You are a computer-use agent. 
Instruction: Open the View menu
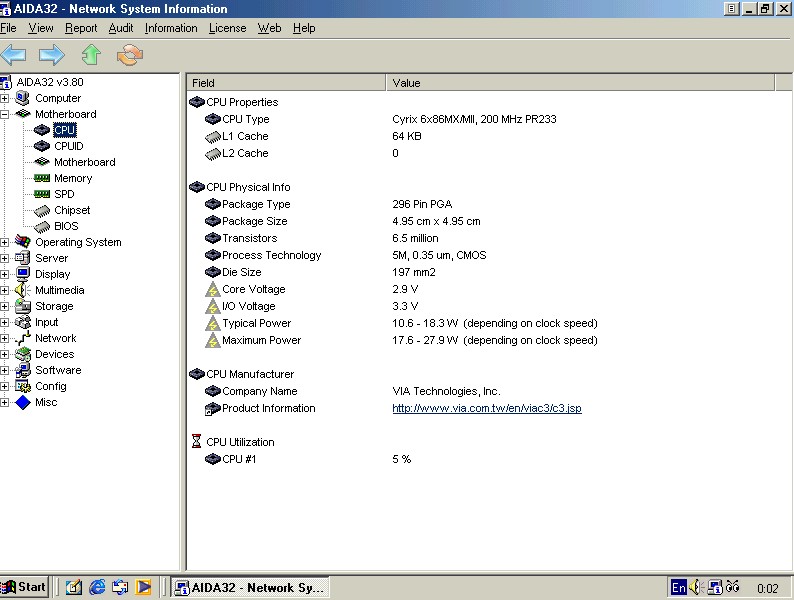[x=41, y=28]
